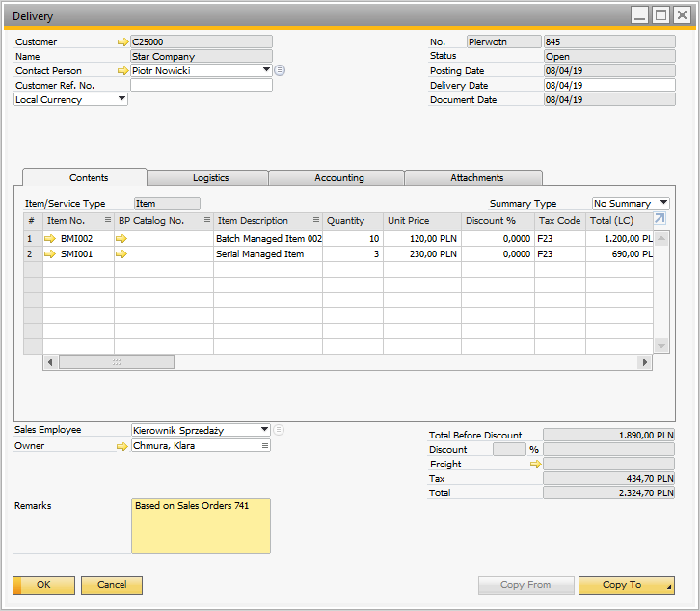The image size is (700, 611).
Task: Click the Owner link arrow icon
Action: [x=122, y=446]
